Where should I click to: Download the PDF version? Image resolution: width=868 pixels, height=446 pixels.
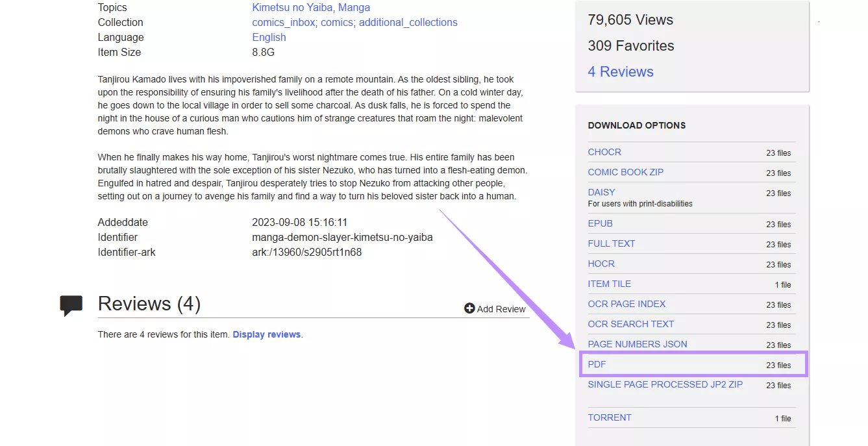[596, 364]
